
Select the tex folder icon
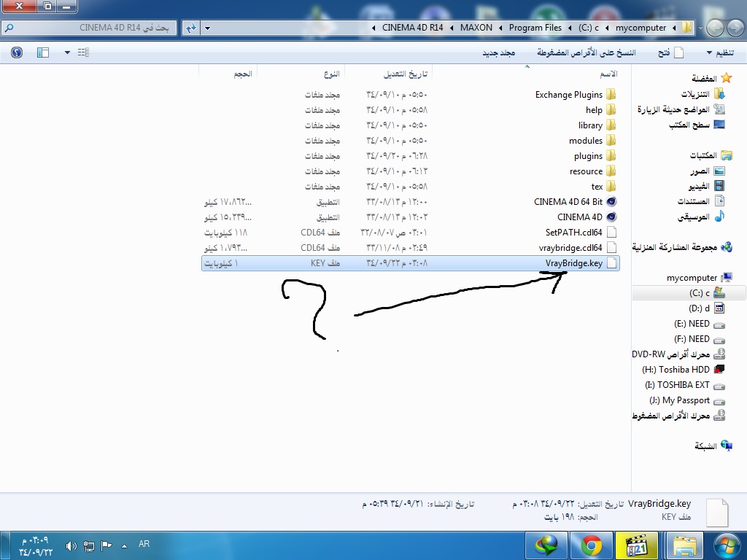point(611,186)
